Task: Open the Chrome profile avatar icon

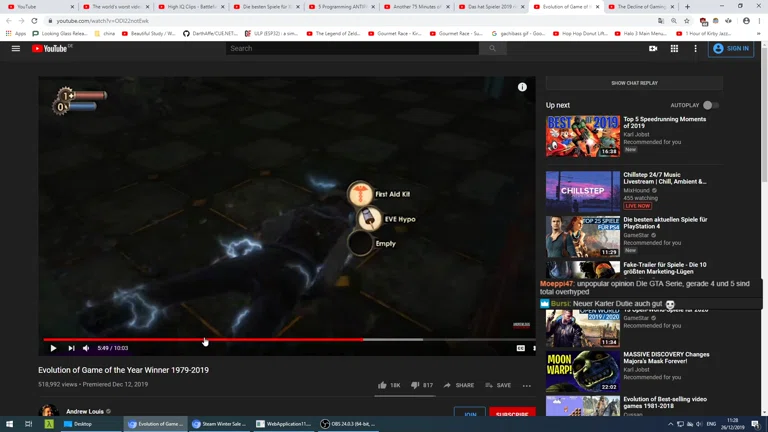Action: click(746, 21)
